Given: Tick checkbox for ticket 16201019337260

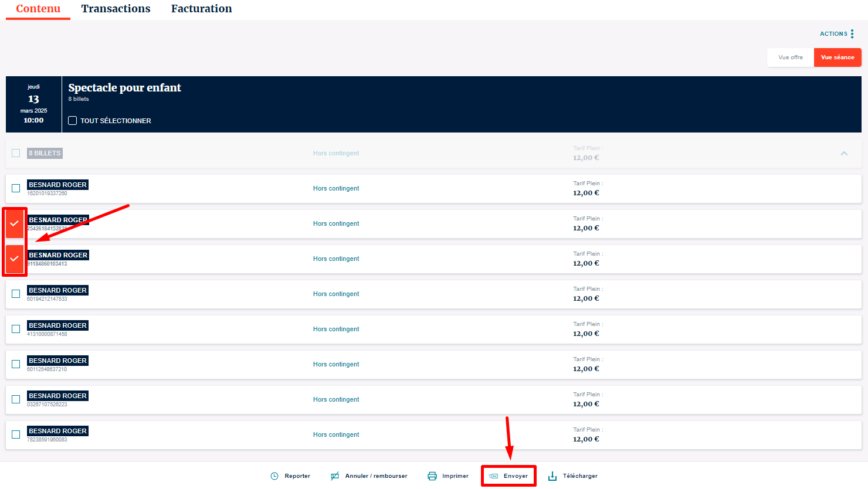Looking at the screenshot, I should [16, 188].
